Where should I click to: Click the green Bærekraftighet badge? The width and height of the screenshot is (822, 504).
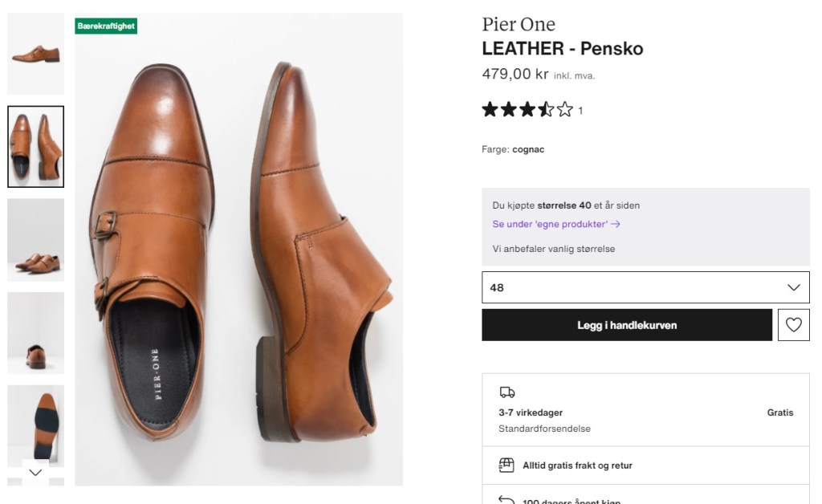(106, 26)
